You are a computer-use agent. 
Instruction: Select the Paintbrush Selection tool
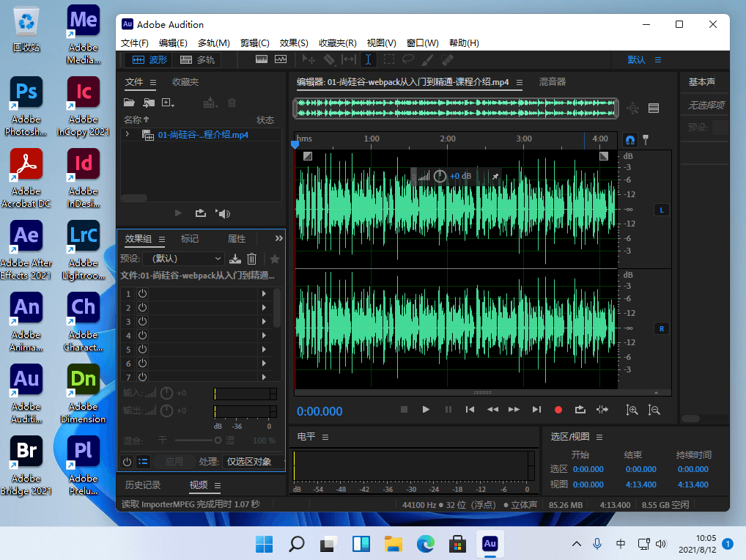(x=427, y=59)
